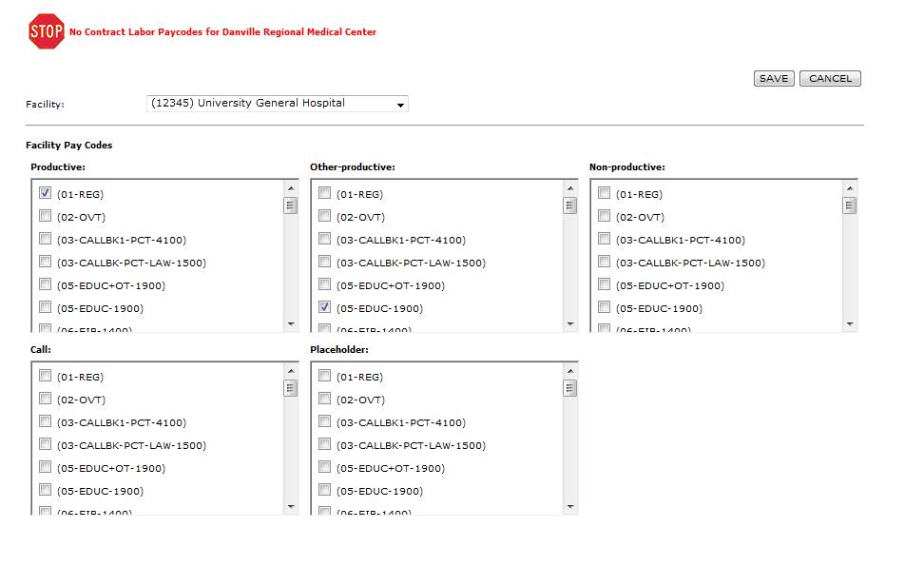This screenshot has width=924, height=566.
Task: Uncheck (01-REG) in the Productive list
Action: [45, 193]
